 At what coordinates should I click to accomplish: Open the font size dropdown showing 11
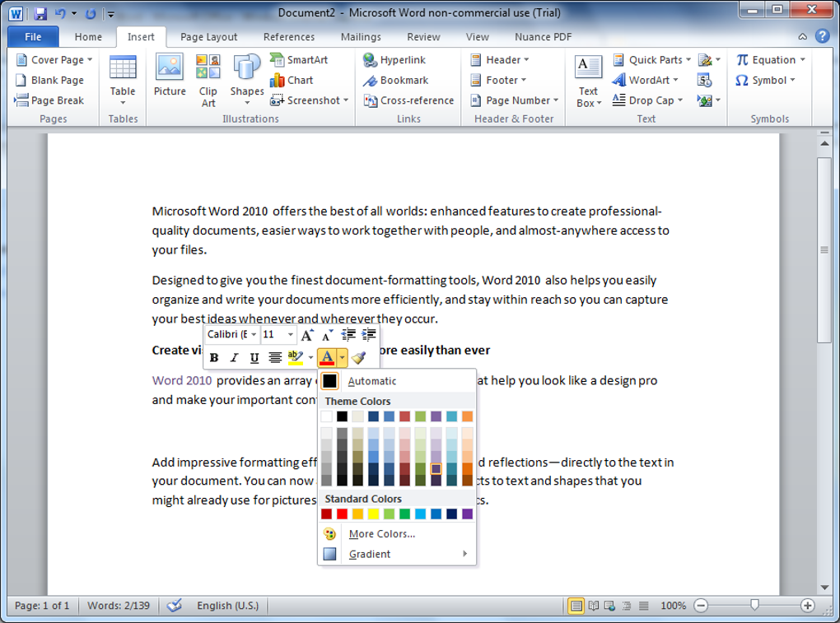[x=291, y=334]
